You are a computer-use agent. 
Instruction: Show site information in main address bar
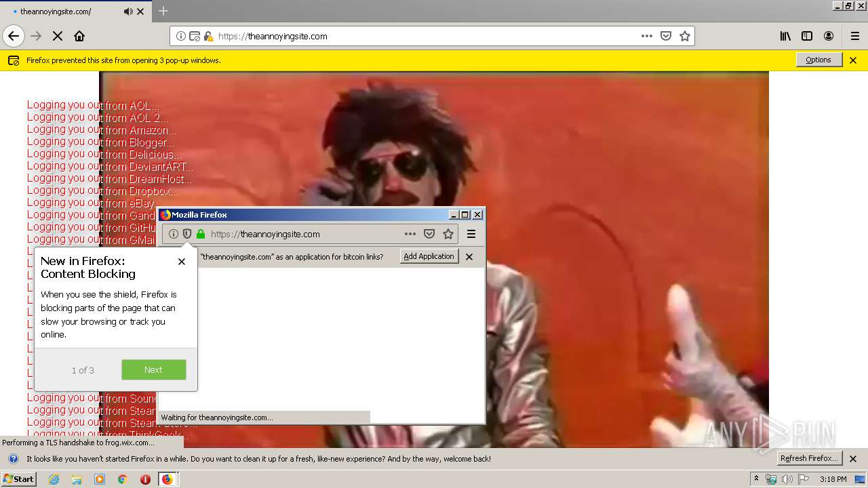181,36
